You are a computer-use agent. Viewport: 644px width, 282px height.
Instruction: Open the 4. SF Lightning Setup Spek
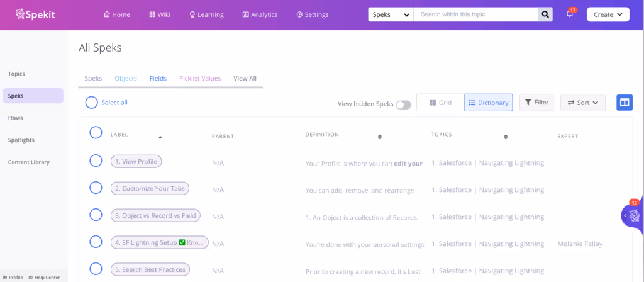click(160, 242)
